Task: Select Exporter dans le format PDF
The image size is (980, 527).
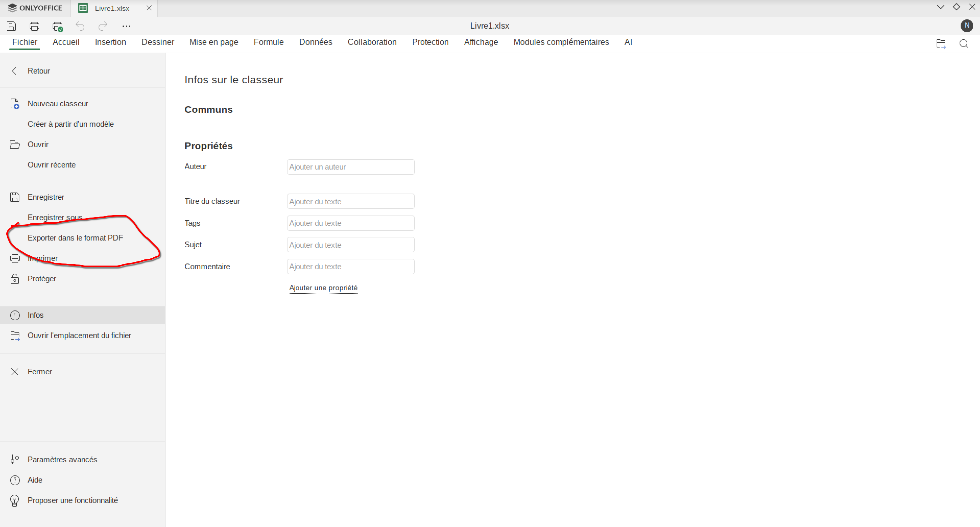Action: [x=75, y=238]
